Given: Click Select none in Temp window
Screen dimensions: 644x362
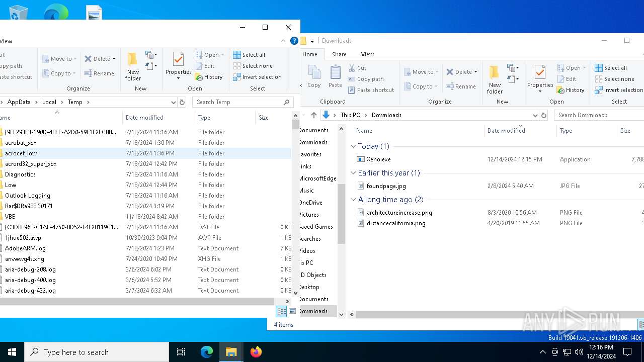Looking at the screenshot, I should 253,66.
